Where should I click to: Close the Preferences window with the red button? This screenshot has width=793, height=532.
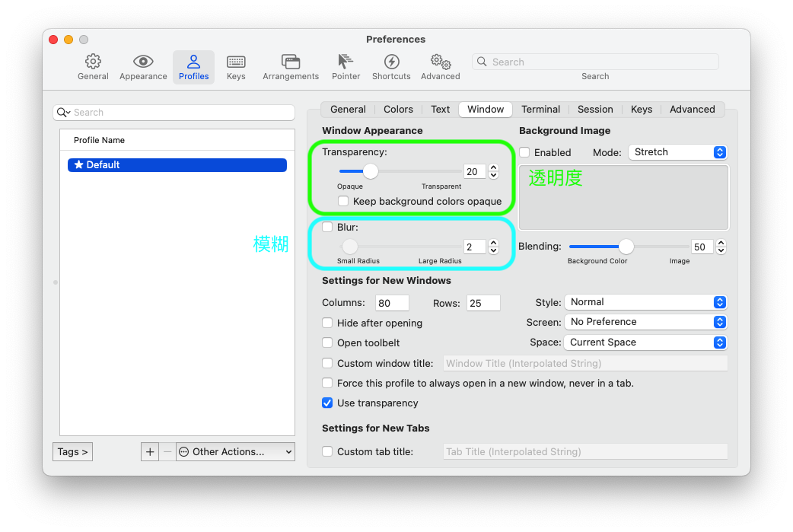pyautogui.click(x=53, y=40)
